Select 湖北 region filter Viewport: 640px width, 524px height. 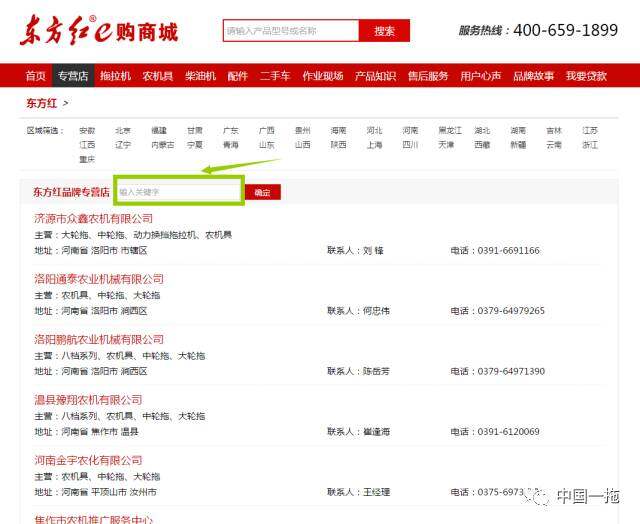coord(482,131)
